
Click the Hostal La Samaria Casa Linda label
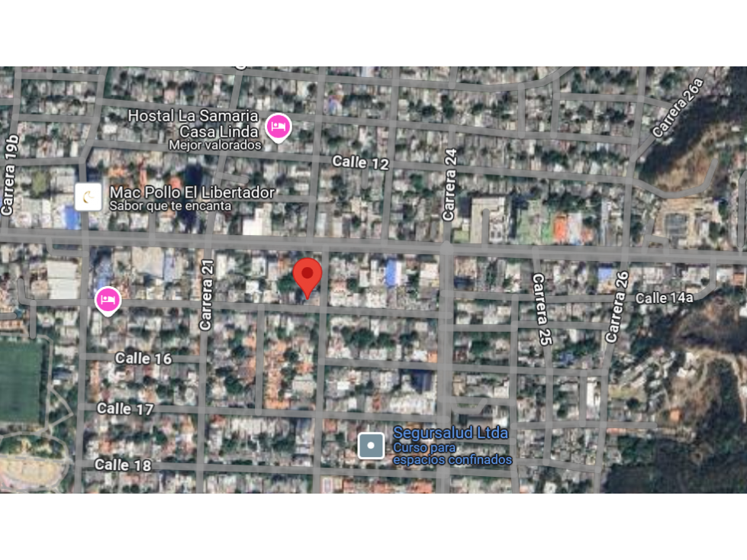pyautogui.click(x=193, y=124)
